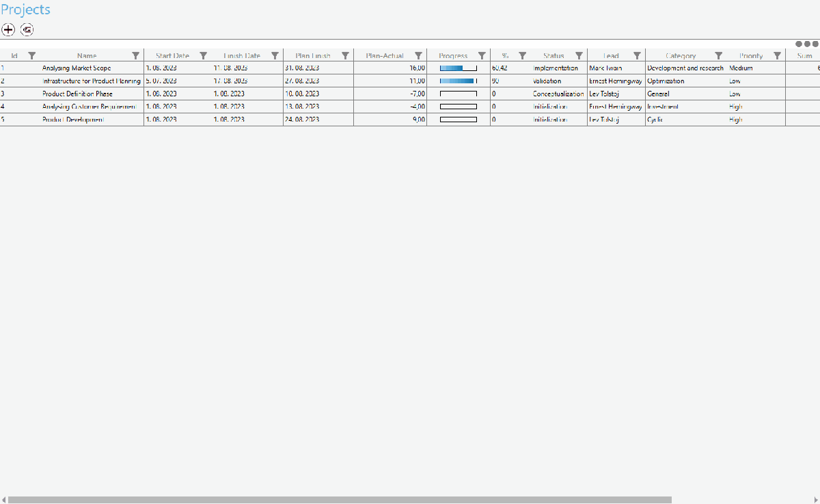Open the filter for the Progress column
The image size is (820, 504).
482,56
